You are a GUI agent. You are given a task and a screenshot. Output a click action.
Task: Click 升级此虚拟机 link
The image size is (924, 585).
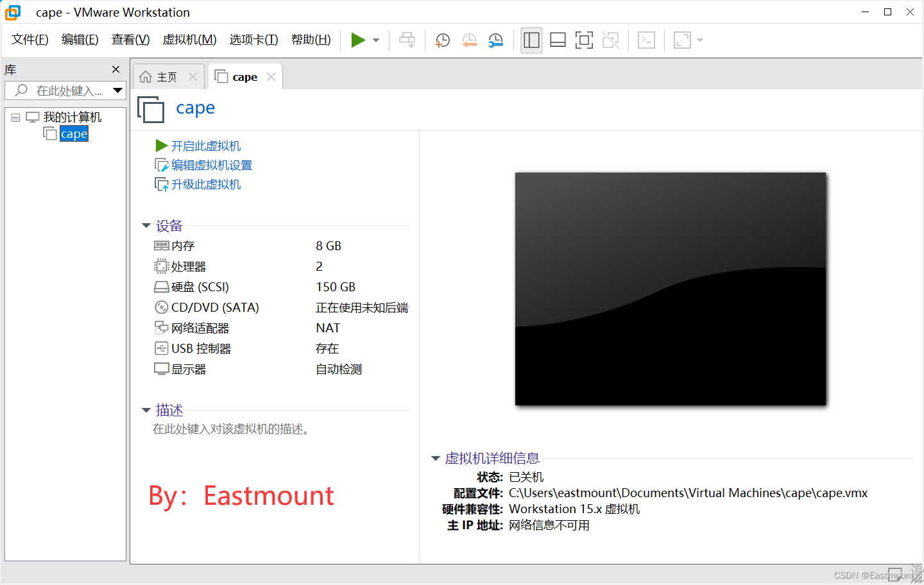(206, 185)
